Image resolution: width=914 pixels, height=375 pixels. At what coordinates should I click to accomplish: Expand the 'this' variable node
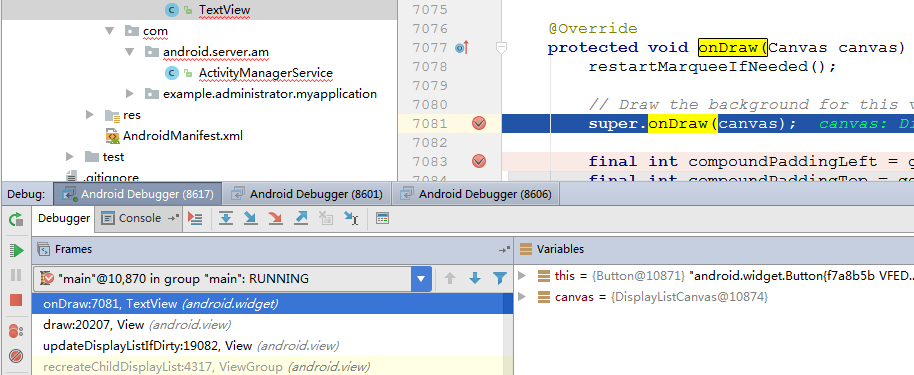522,275
